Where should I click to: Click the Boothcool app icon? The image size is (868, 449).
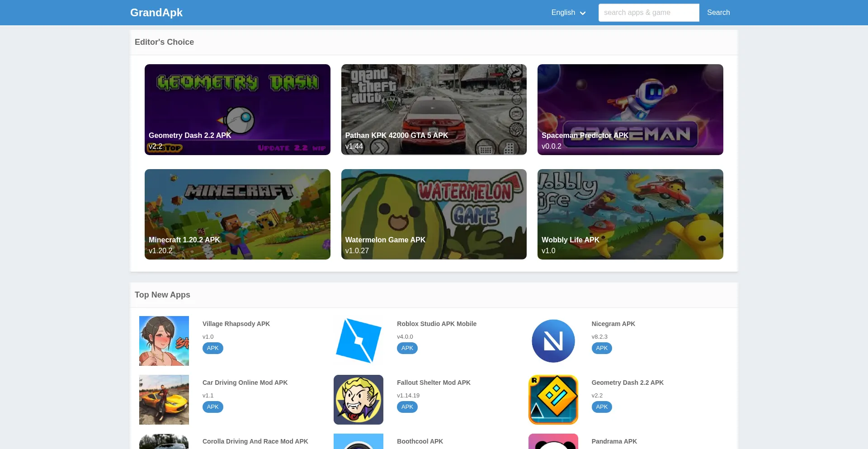tap(358, 441)
